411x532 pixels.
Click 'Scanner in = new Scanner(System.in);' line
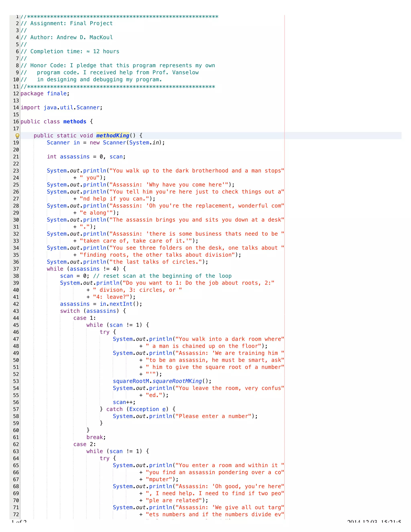[106, 143]
